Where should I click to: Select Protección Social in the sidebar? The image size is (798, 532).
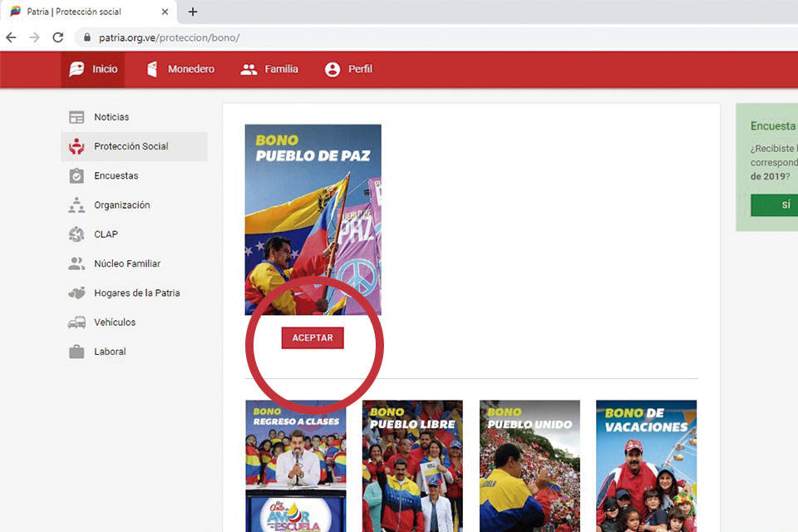pos(131,146)
